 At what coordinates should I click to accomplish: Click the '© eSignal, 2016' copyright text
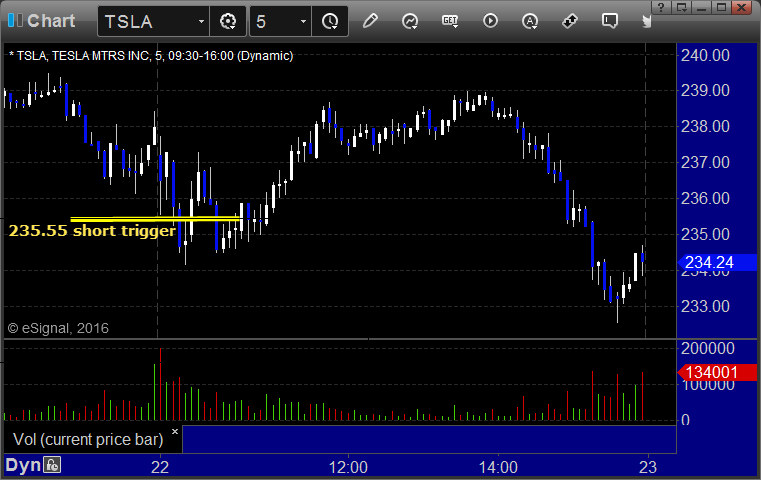pos(58,329)
